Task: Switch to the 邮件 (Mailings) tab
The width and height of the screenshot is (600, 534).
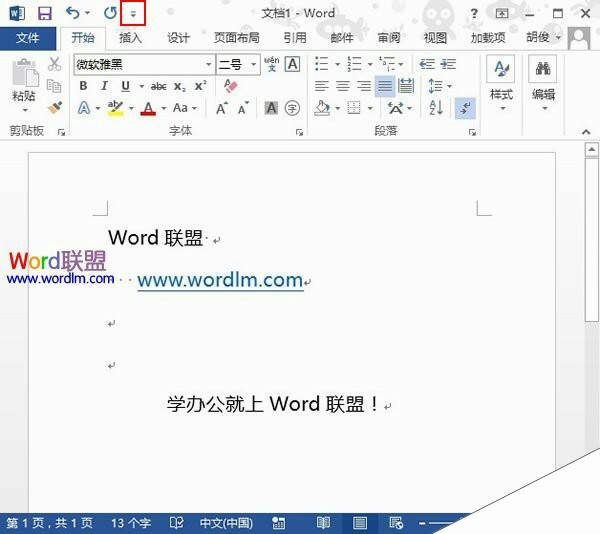Action: click(342, 38)
